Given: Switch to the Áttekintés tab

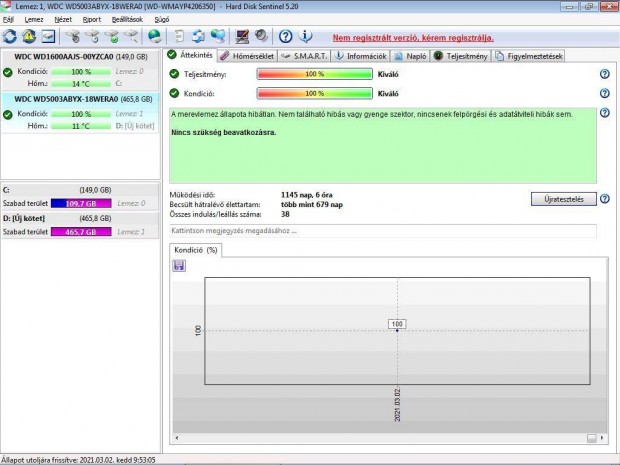Looking at the screenshot, I should click(190, 55).
